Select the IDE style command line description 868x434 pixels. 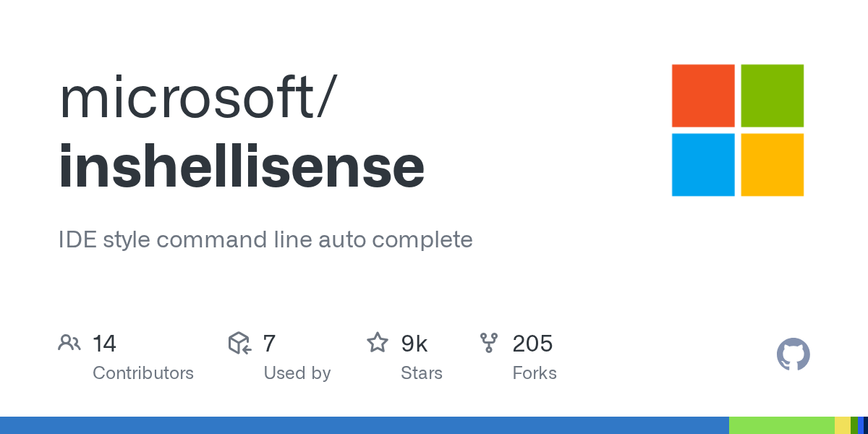pos(265,239)
